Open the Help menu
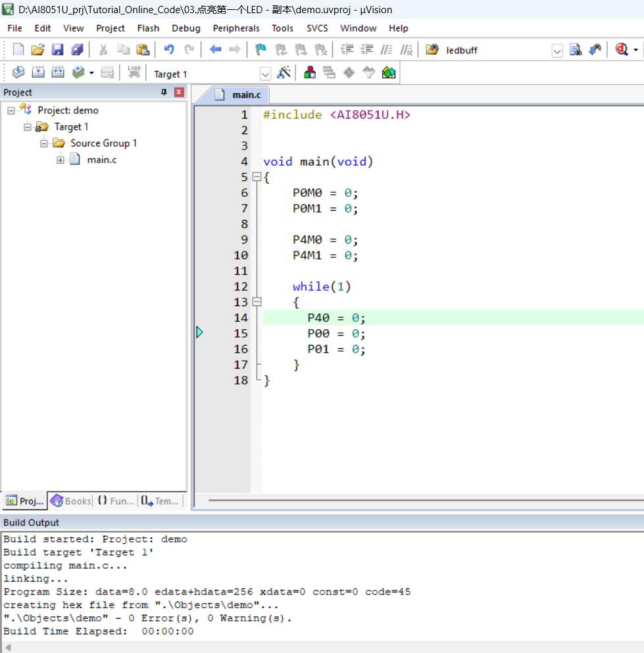Viewport: 644px width, 653px height. click(399, 28)
